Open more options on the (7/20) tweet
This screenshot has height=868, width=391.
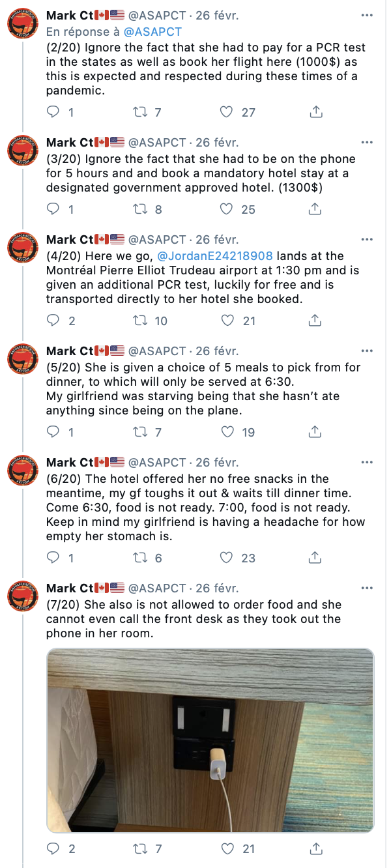(x=368, y=588)
